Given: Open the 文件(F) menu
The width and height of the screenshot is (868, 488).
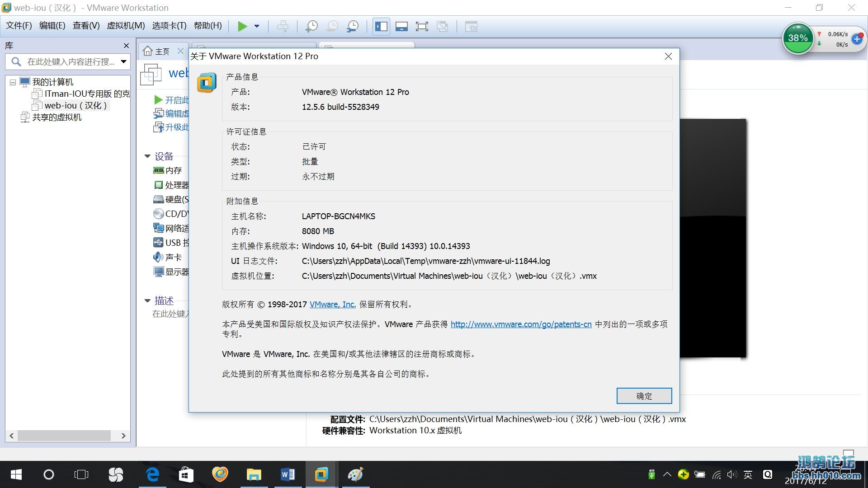Looking at the screenshot, I should pyautogui.click(x=19, y=26).
